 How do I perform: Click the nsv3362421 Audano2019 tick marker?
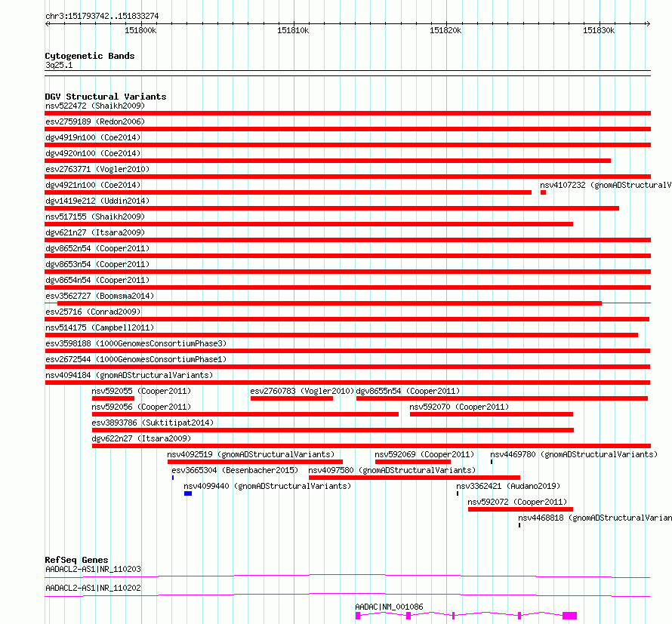tap(458, 493)
